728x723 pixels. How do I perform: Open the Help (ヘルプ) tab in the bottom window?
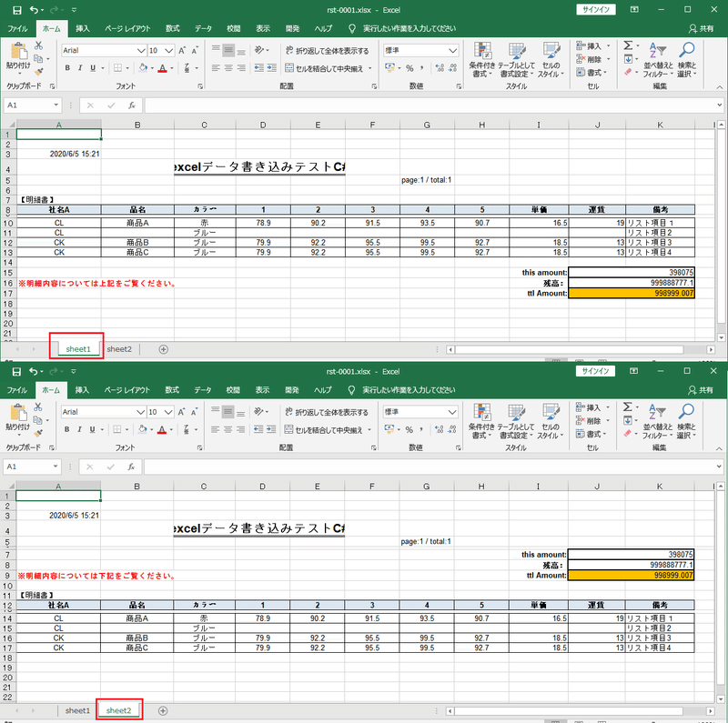[x=323, y=390]
